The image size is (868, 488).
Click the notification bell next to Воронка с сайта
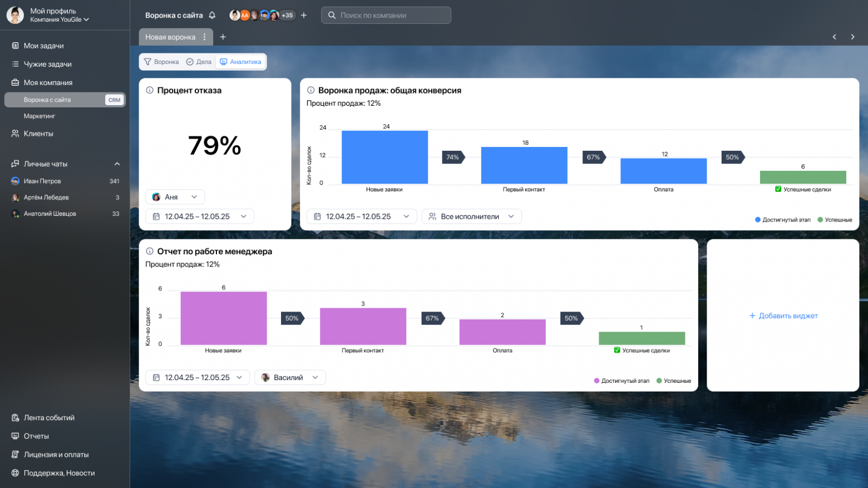point(212,16)
